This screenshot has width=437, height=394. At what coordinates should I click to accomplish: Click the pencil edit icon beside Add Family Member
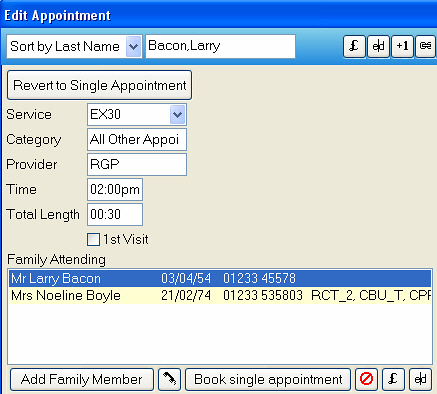point(169,379)
